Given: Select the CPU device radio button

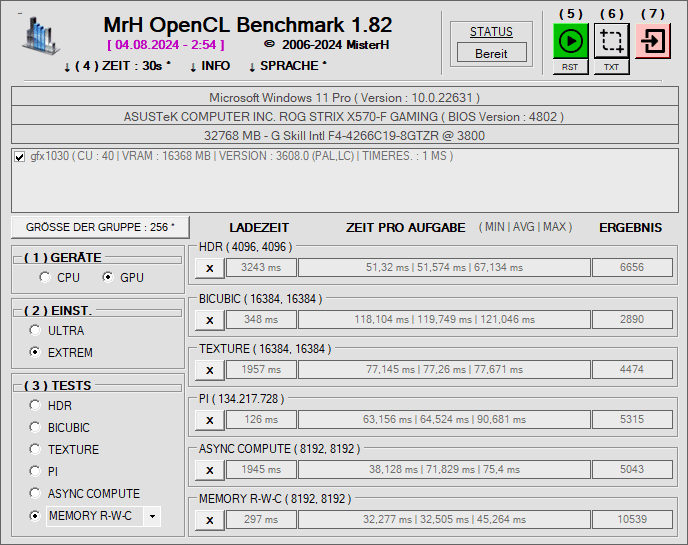Looking at the screenshot, I should [x=45, y=277].
